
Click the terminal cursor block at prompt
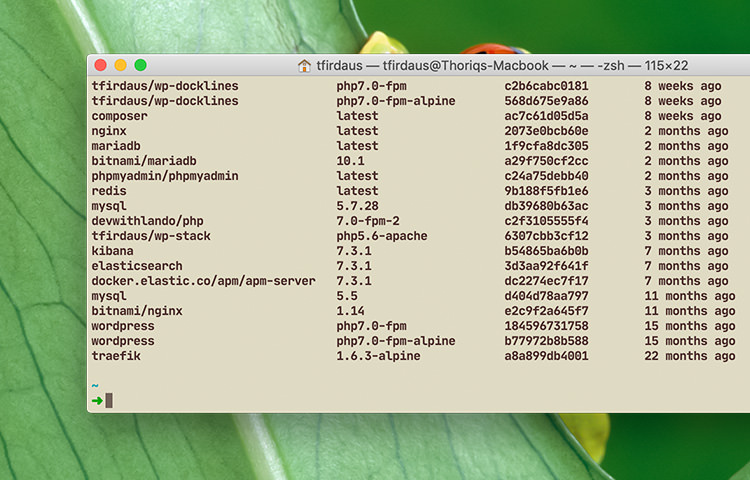(x=109, y=401)
